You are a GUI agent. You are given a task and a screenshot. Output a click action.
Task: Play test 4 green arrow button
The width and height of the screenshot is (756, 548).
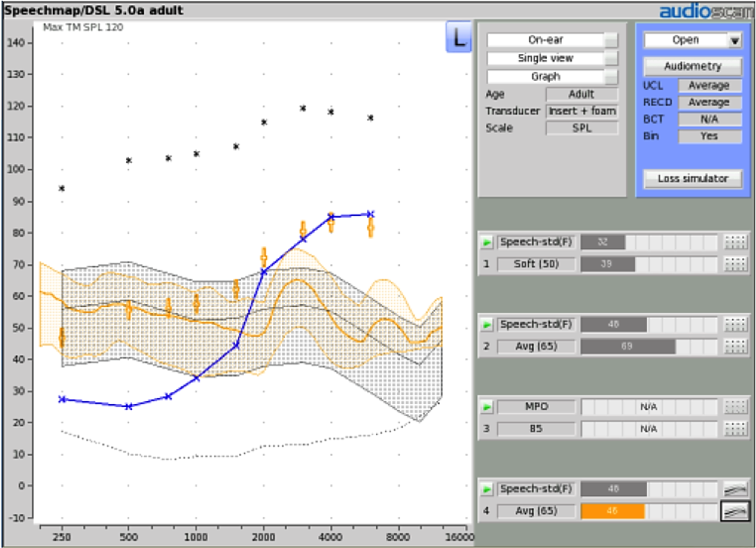pyautogui.click(x=487, y=489)
